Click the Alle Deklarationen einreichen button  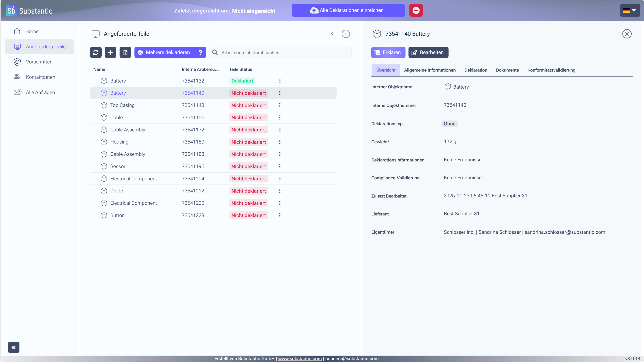click(348, 10)
